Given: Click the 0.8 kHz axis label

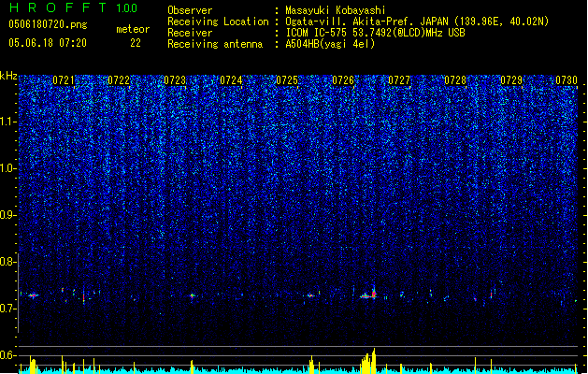Looking at the screenshot, I should click(x=7, y=262).
